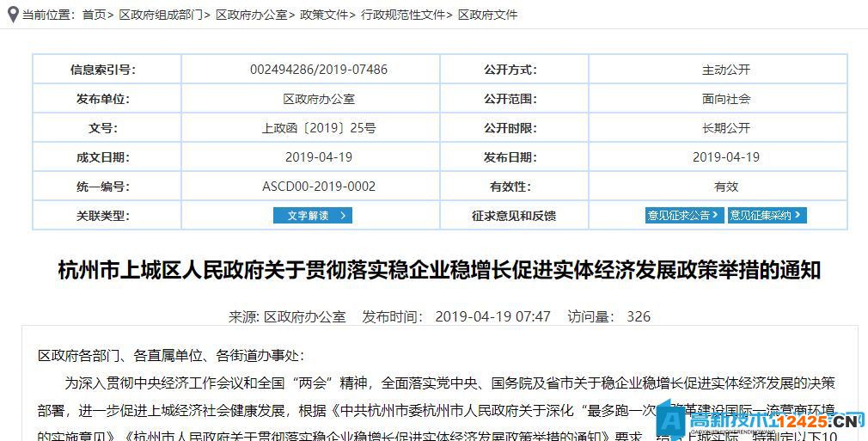The image size is (868, 441).
Task: Select document number 上政函〔2019〕25号
Action: 319,128
